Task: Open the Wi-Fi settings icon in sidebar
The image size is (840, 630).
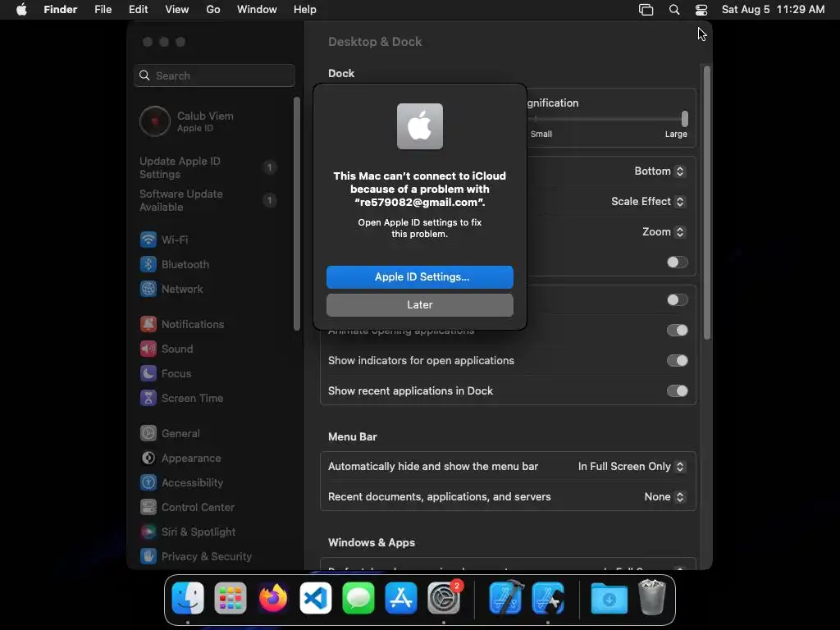Action: [x=148, y=240]
